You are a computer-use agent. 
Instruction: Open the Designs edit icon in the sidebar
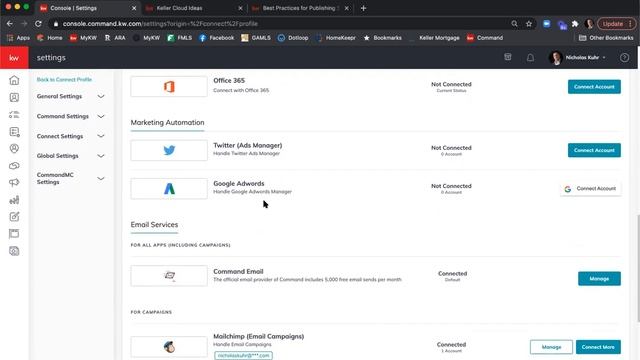(x=14, y=217)
